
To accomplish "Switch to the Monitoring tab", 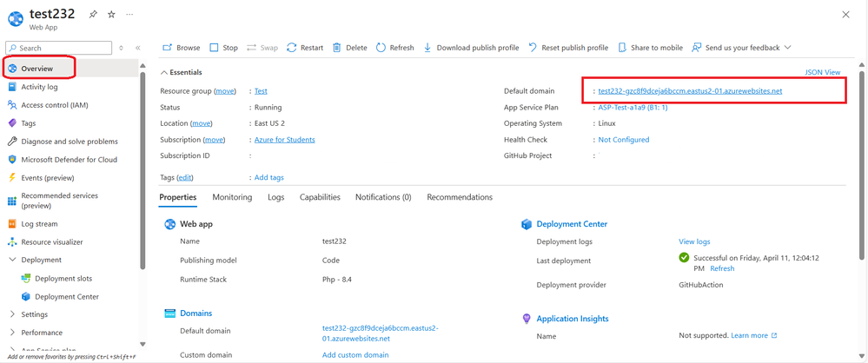I will [232, 197].
